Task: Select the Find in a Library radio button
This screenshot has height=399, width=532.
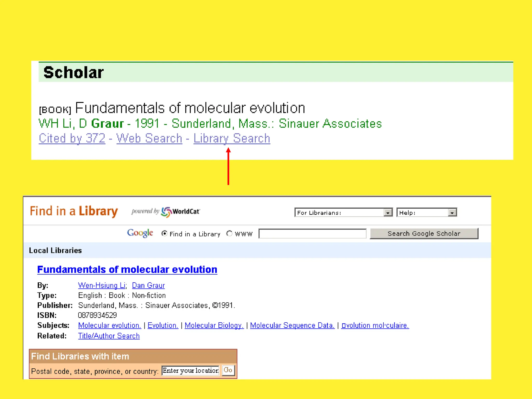Action: click(164, 234)
